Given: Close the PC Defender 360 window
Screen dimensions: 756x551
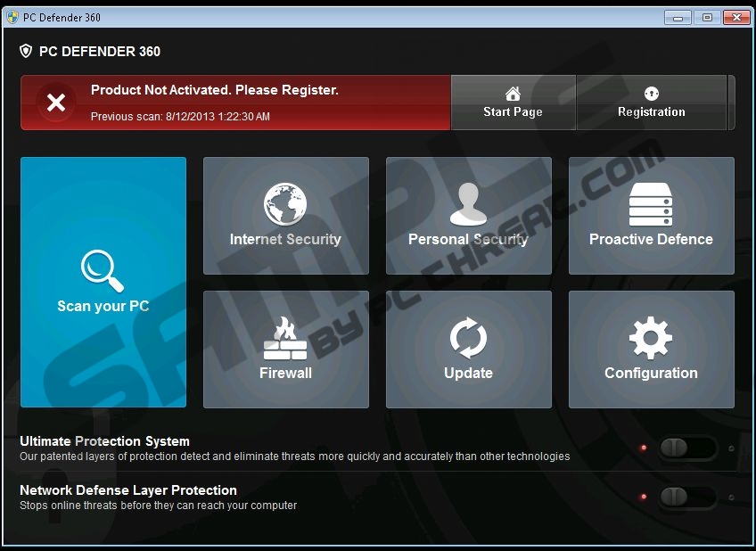Looking at the screenshot, I should click(736, 18).
